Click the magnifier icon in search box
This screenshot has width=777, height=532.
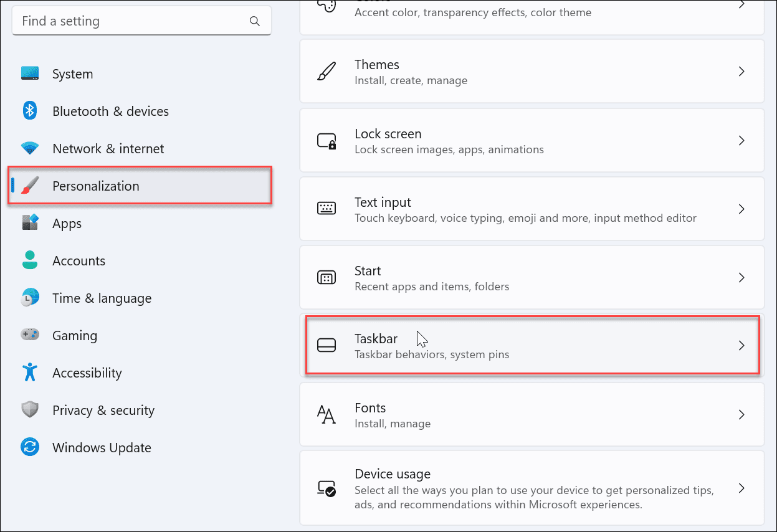[255, 21]
